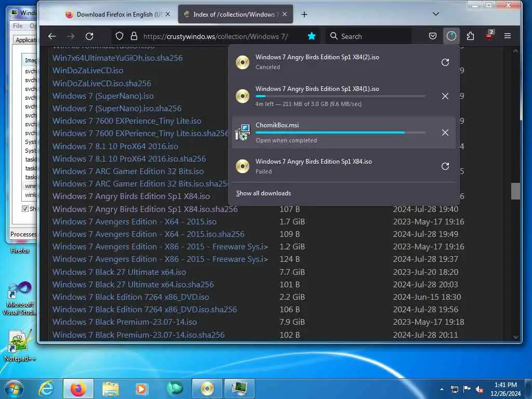Click the muted volume tray icon

(x=480, y=390)
